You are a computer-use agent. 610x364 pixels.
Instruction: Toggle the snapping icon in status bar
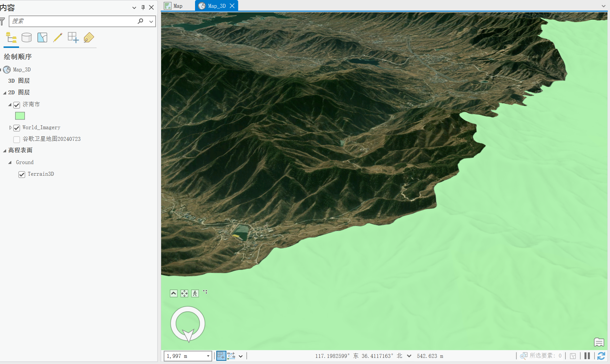pos(221,356)
